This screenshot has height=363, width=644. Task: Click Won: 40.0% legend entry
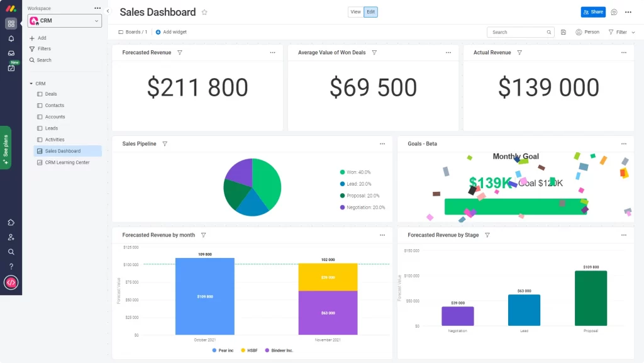pyautogui.click(x=355, y=172)
